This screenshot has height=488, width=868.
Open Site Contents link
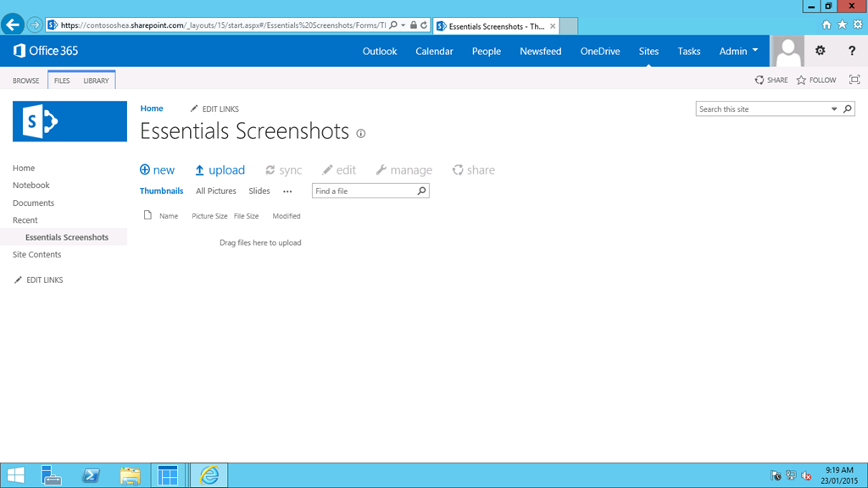pyautogui.click(x=36, y=254)
